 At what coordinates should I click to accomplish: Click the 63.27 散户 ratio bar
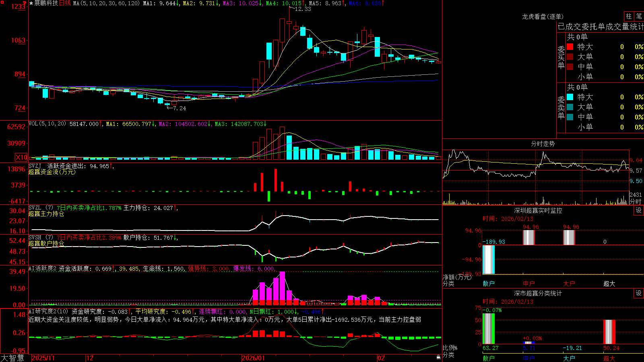(489, 329)
